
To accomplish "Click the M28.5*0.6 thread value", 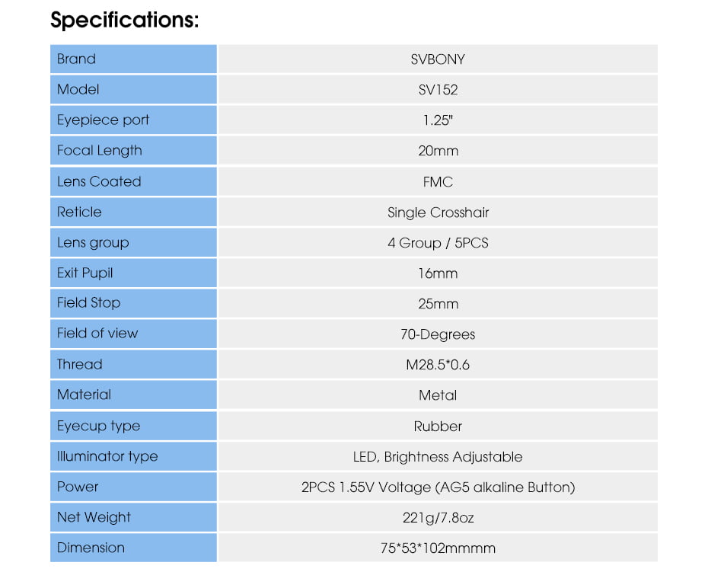I will (437, 365).
